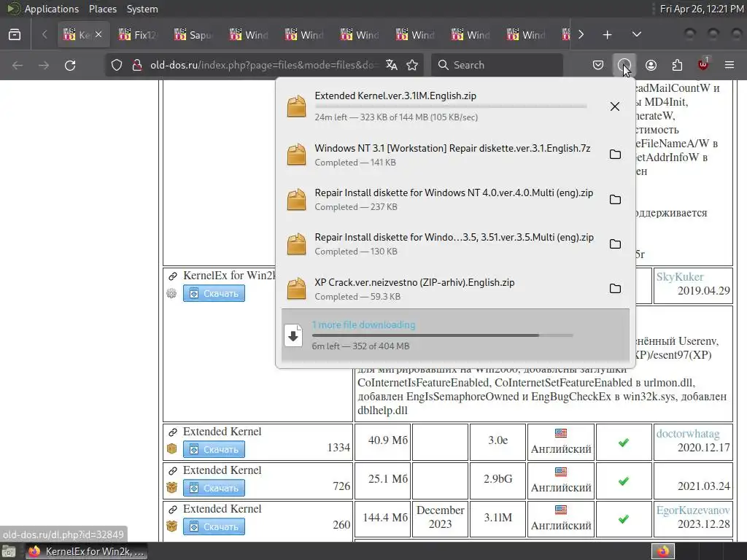Viewport: 747px width, 560px height.
Task: Click the XP Crack zip file icon
Action: point(296,289)
